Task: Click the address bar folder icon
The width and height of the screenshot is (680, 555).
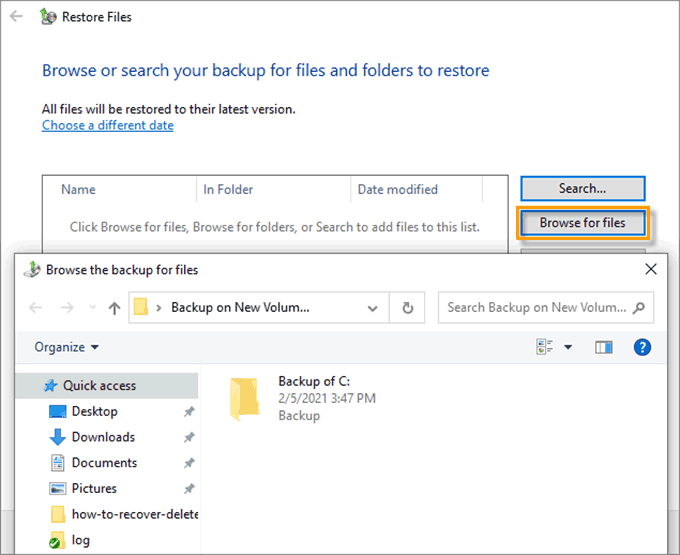Action: pos(141,307)
